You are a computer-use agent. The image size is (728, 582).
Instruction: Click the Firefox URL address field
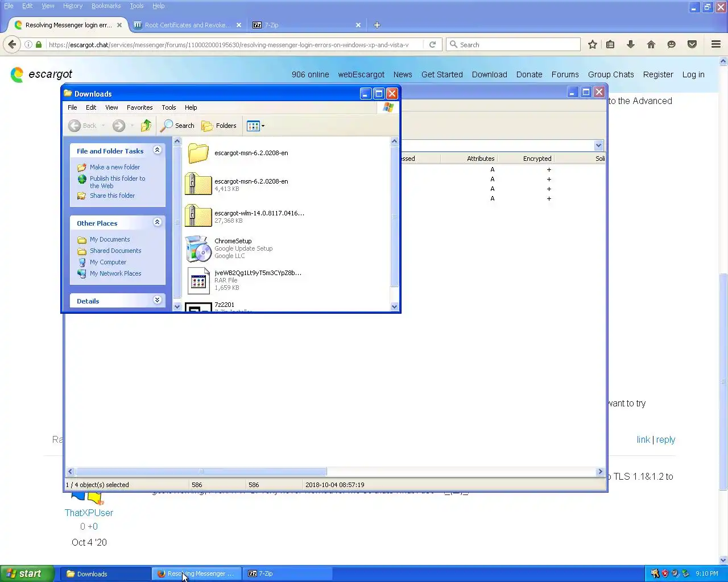228,44
